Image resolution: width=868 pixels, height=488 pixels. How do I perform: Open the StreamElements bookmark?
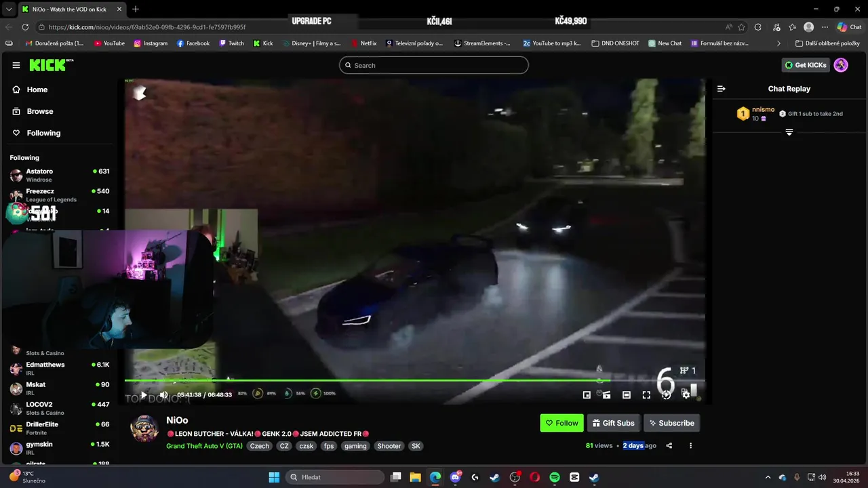click(482, 43)
